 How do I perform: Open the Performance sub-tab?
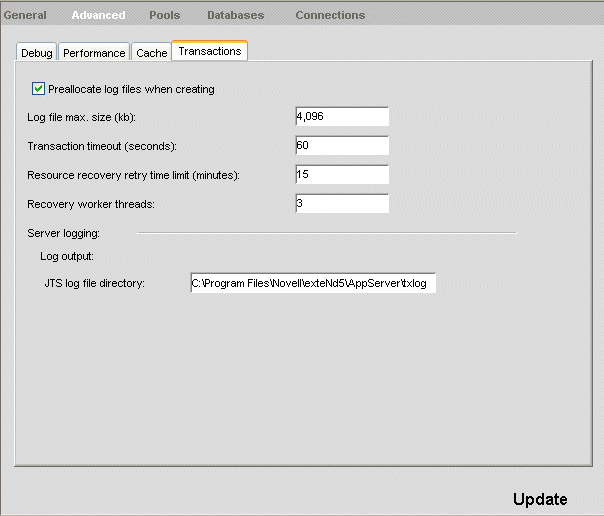pyautogui.click(x=94, y=53)
